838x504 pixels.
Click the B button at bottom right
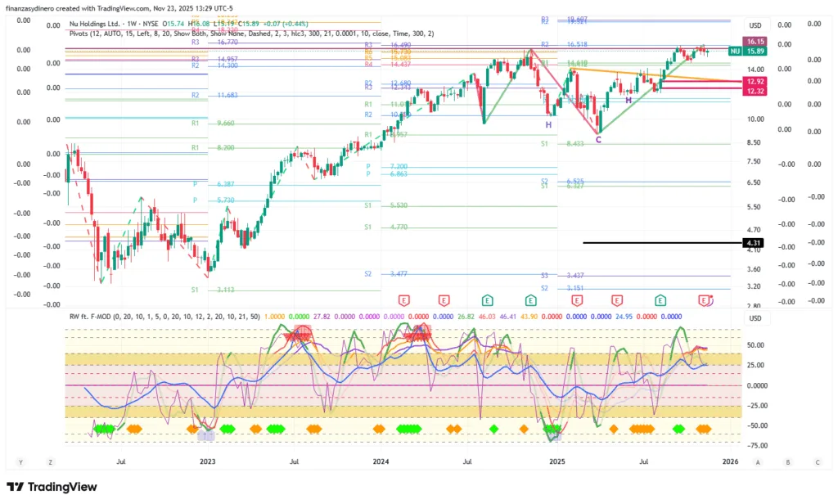787,461
